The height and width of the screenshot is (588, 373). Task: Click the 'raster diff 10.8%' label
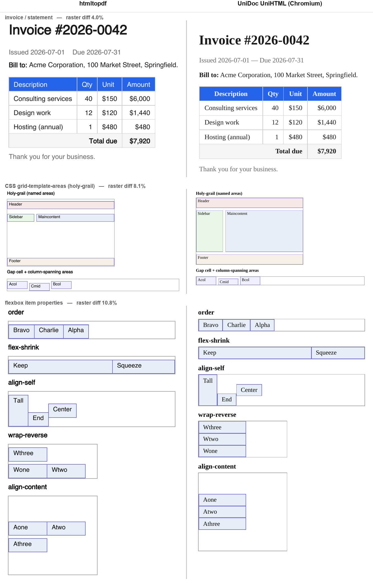97,303
